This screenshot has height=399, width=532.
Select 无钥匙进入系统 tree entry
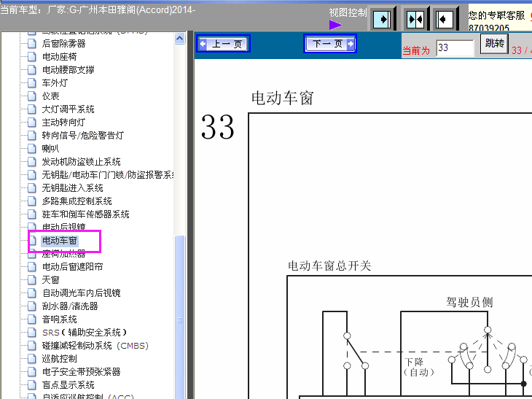pos(72,188)
